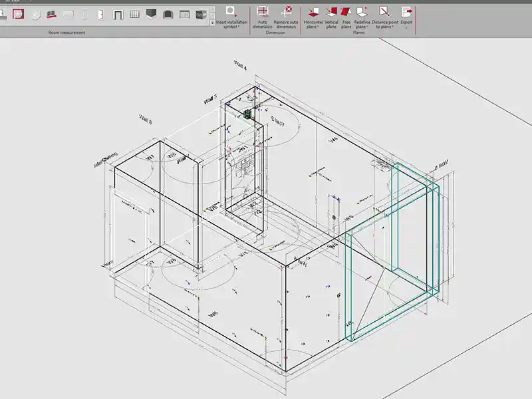The height and width of the screenshot is (399, 532).
Task: Select the green symbol near Wall 4
Action: click(248, 115)
